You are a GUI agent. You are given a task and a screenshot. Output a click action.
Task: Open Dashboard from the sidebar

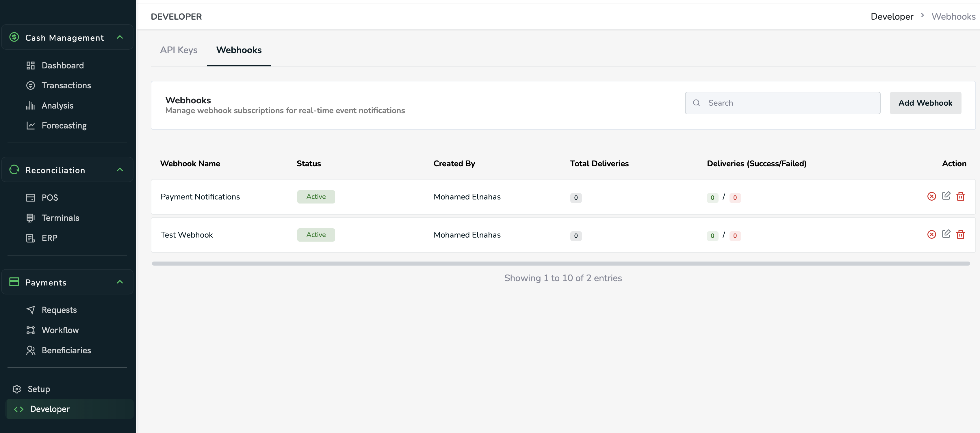point(62,66)
